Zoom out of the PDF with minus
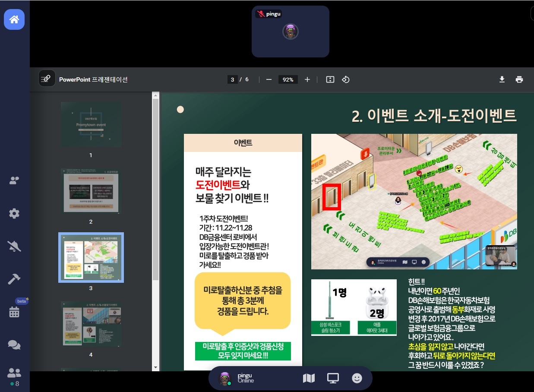Screen dimensions: 534x392 click(x=269, y=79)
